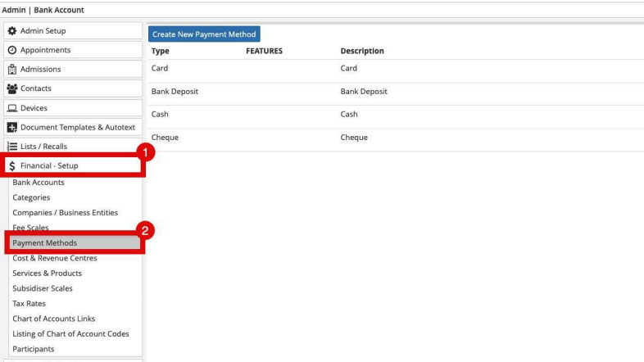Open Participants submenu item
Viewport: 644px width, 362px height.
[34, 349]
